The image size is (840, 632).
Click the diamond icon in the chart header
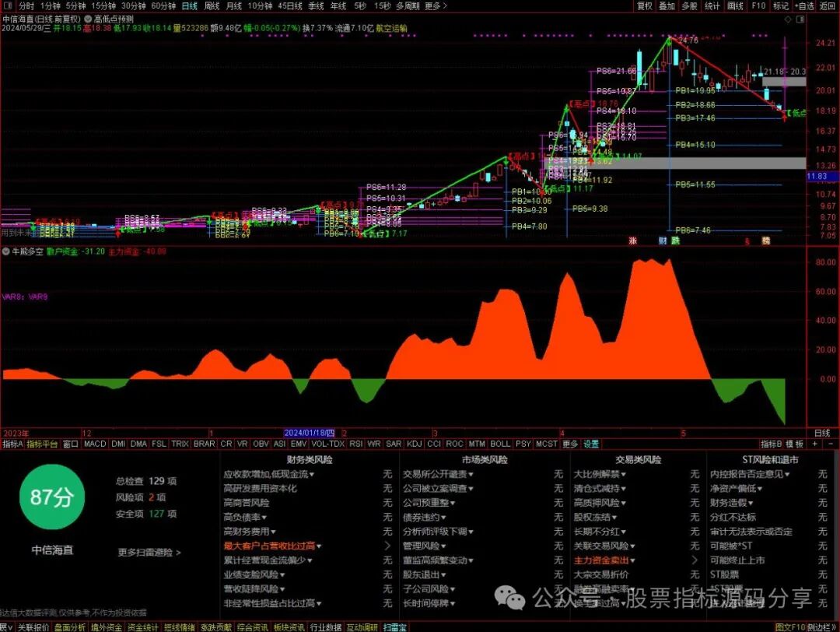click(x=787, y=19)
